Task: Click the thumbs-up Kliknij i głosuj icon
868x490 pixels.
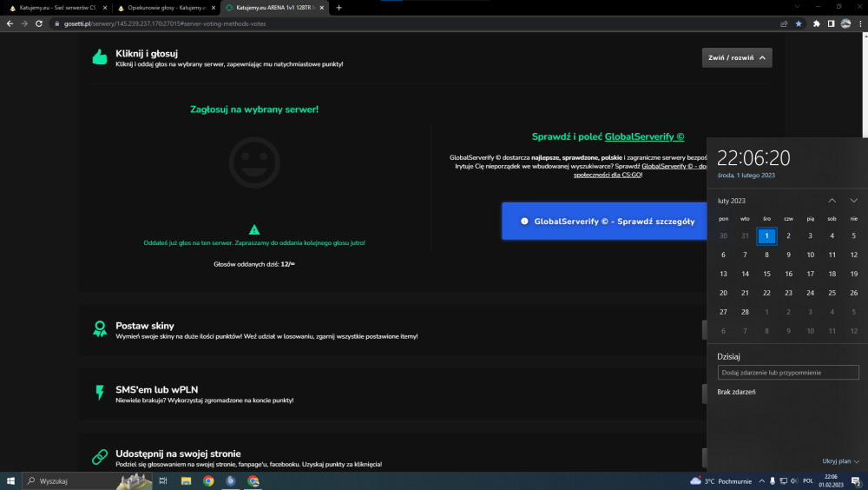Action: click(100, 56)
